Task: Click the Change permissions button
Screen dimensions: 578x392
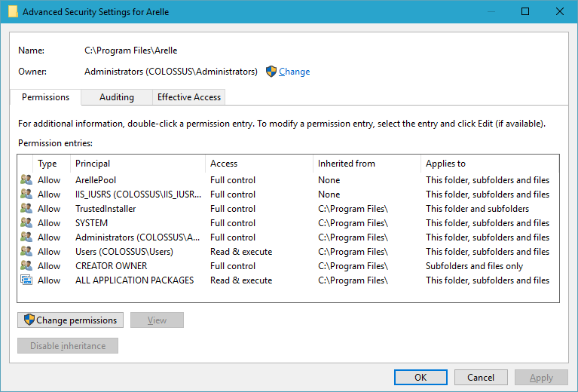Action: [x=70, y=320]
